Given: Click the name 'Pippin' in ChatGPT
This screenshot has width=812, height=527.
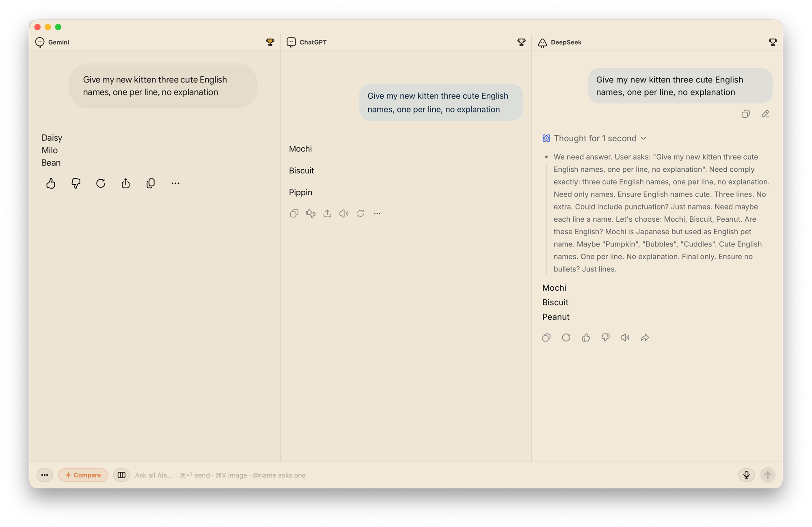Looking at the screenshot, I should [300, 192].
